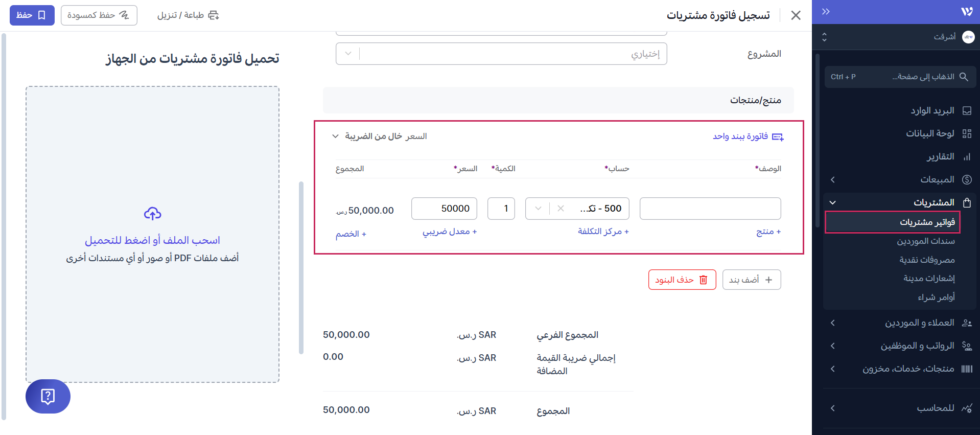Collapse the sidebar with double-arrow icon
980x435 pixels.
(825, 12)
